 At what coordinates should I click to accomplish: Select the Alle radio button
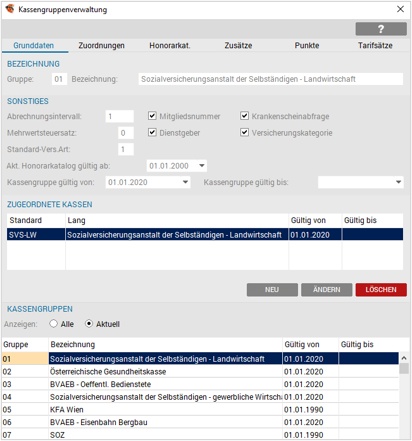[x=53, y=324]
